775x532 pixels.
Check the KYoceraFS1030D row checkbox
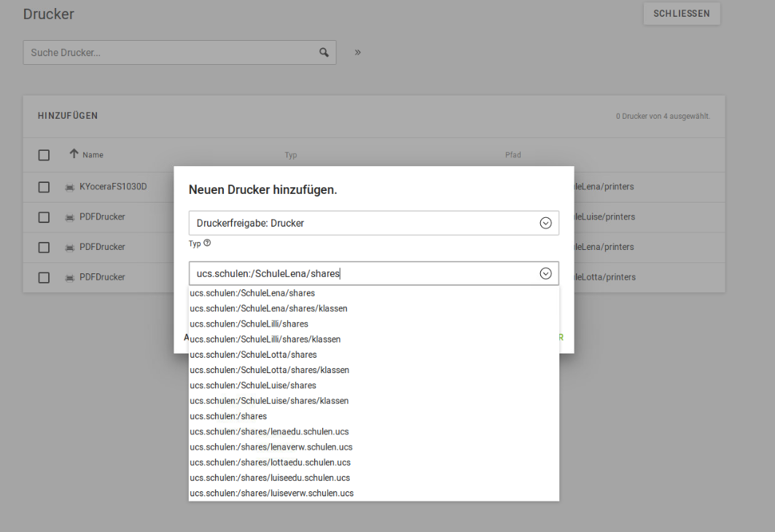pyautogui.click(x=44, y=187)
